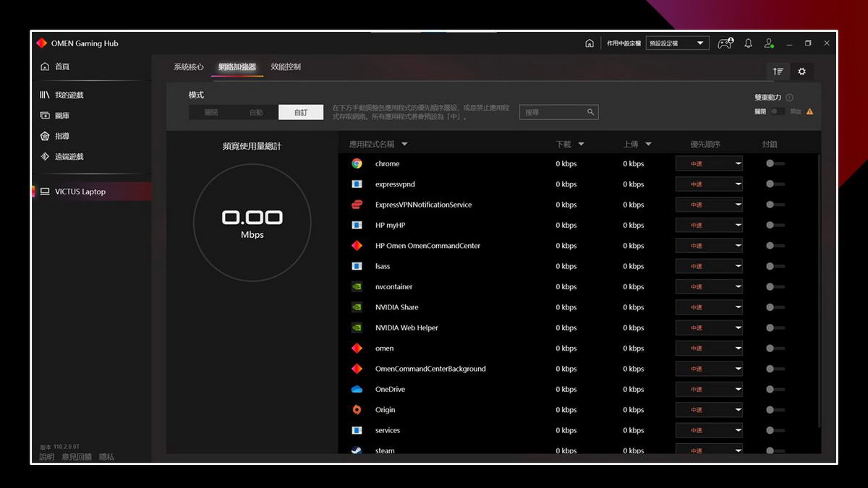
Task: Click the HP Omen OmenCommandCenter icon
Action: 357,246
